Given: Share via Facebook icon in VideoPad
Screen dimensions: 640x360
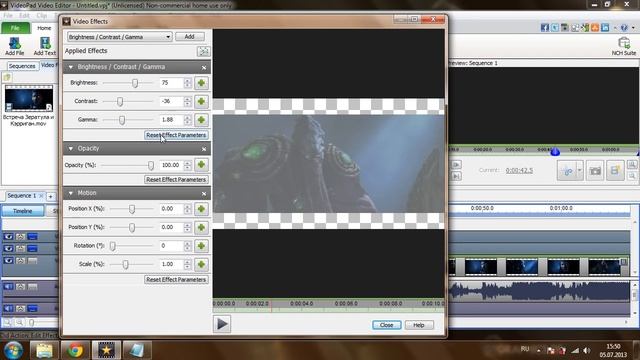Looking at the screenshot, I should point(544,27).
